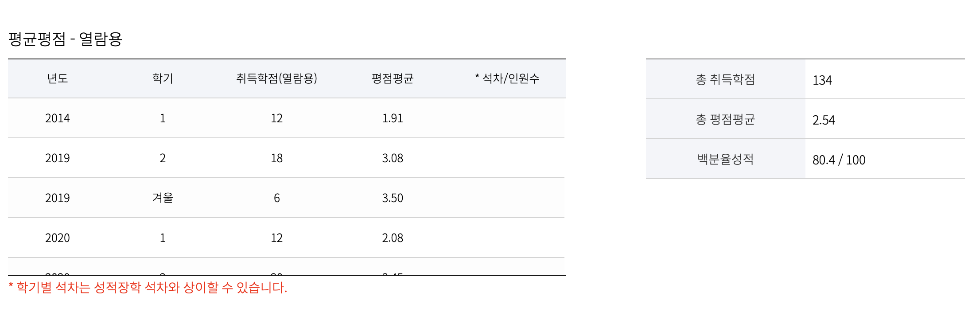Click the 총 평점평균 label
Image resolution: width=980 pixels, height=320 pixels.
pyautogui.click(x=725, y=119)
